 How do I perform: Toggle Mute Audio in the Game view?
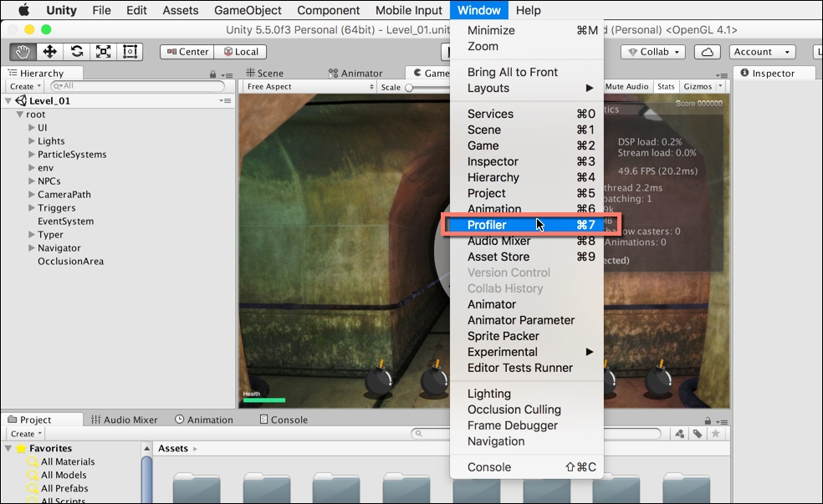626,87
